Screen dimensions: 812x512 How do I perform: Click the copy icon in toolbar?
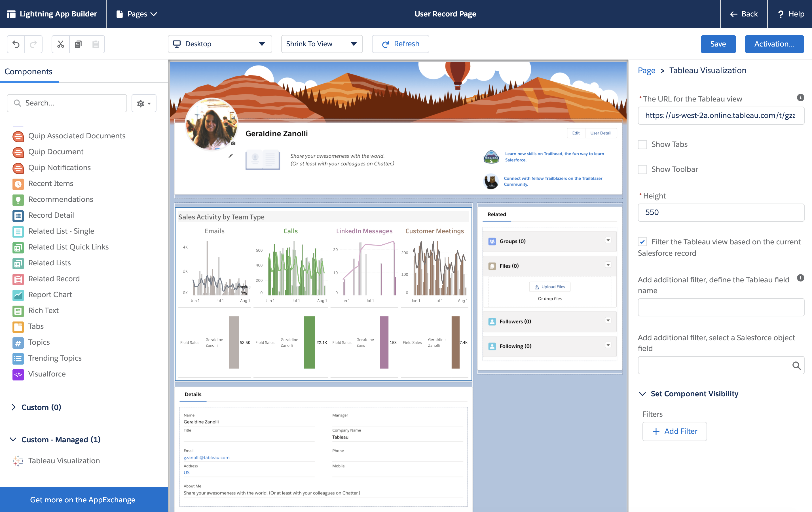[x=78, y=44]
